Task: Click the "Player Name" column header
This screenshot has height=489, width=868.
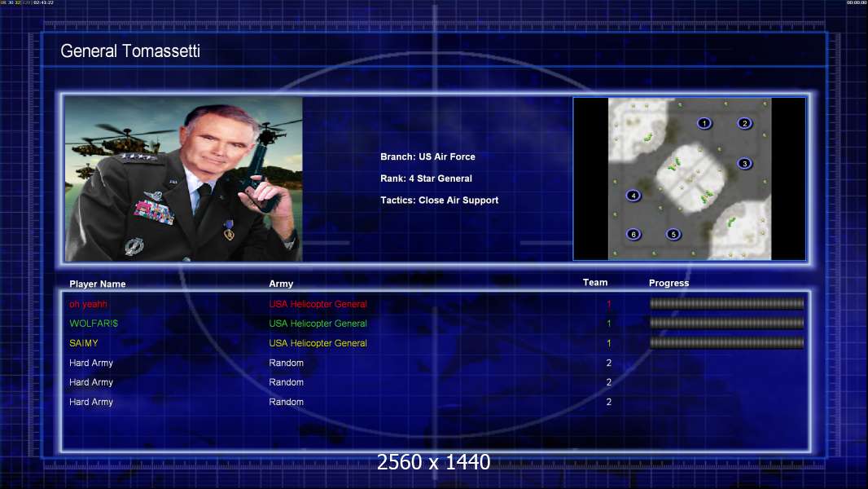Action: coord(98,284)
